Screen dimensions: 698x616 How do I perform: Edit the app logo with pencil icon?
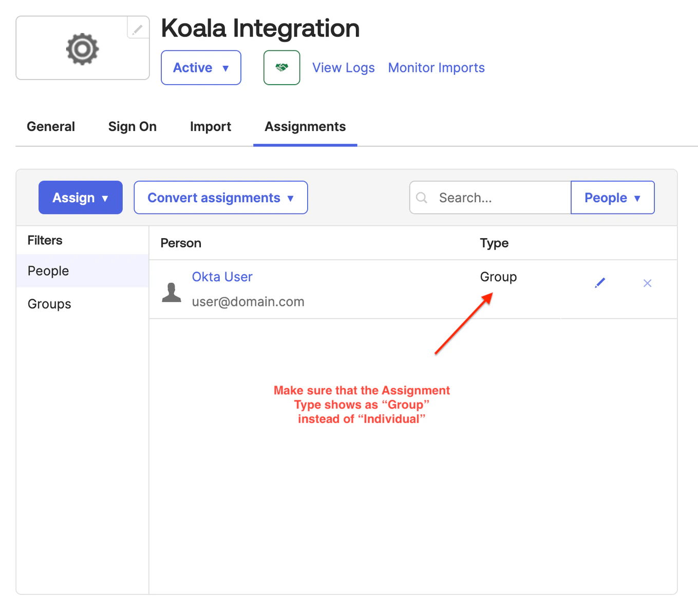pos(138,28)
